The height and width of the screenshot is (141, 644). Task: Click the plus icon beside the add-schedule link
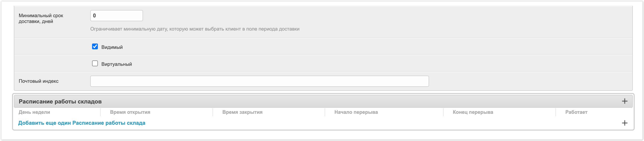pos(625,123)
